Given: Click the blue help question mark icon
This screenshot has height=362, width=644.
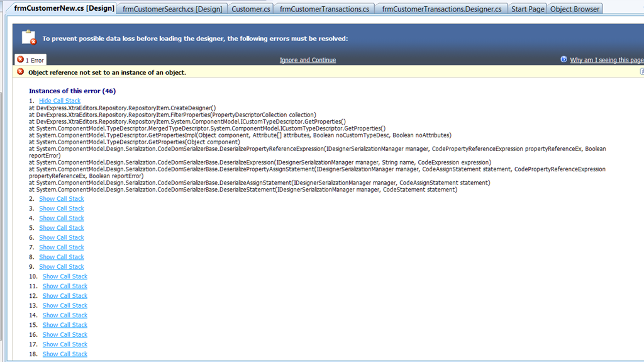Looking at the screenshot, I should (x=563, y=59).
